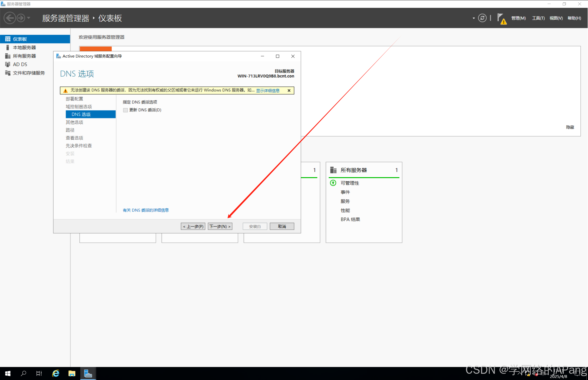The image size is (588, 380).
Task: Click 下一步(N) button
Action: pos(220,226)
